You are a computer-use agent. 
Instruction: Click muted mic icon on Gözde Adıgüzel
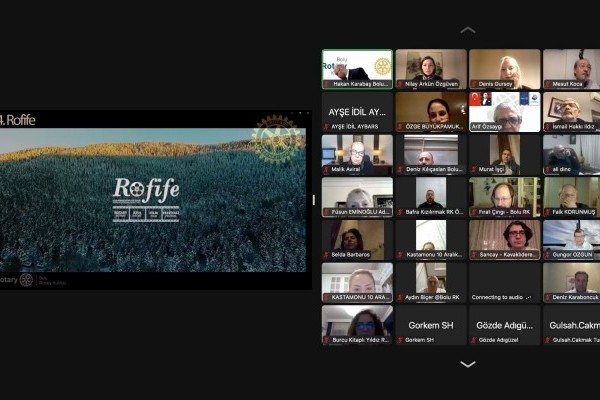[x=474, y=340]
